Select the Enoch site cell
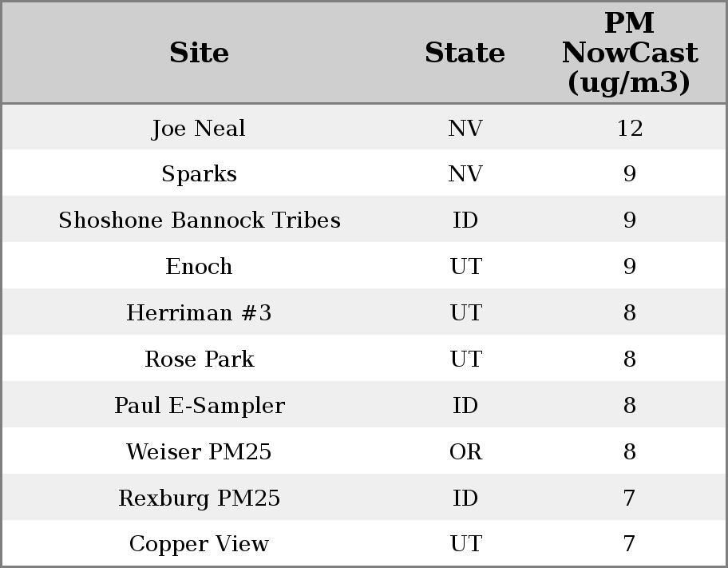The height and width of the screenshot is (568, 728). point(199,267)
